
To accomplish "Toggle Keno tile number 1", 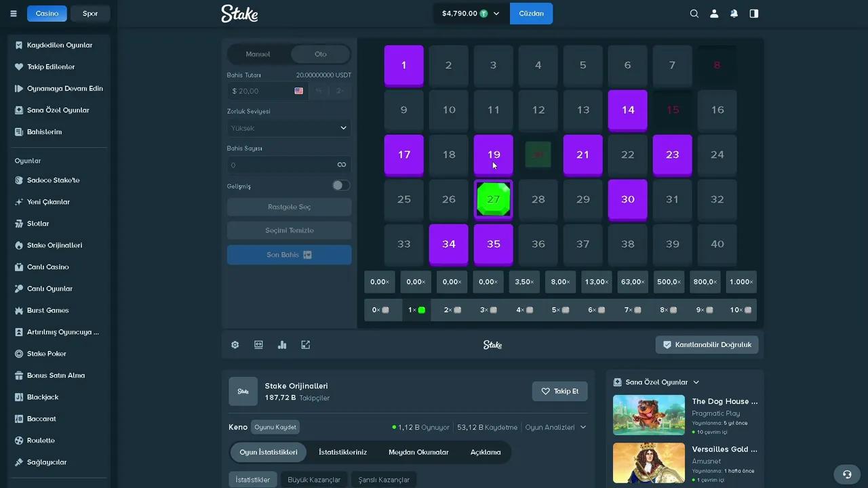I will coord(404,66).
